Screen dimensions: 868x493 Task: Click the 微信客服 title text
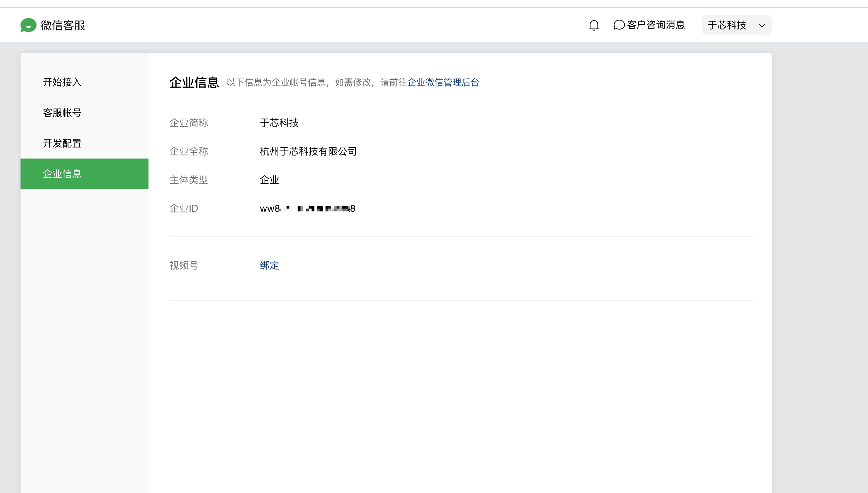(63, 25)
